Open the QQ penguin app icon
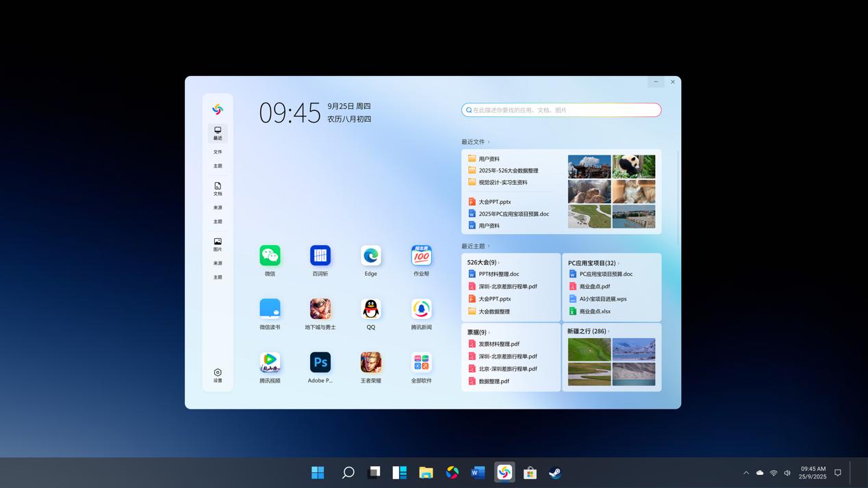868x488 pixels. pos(370,309)
